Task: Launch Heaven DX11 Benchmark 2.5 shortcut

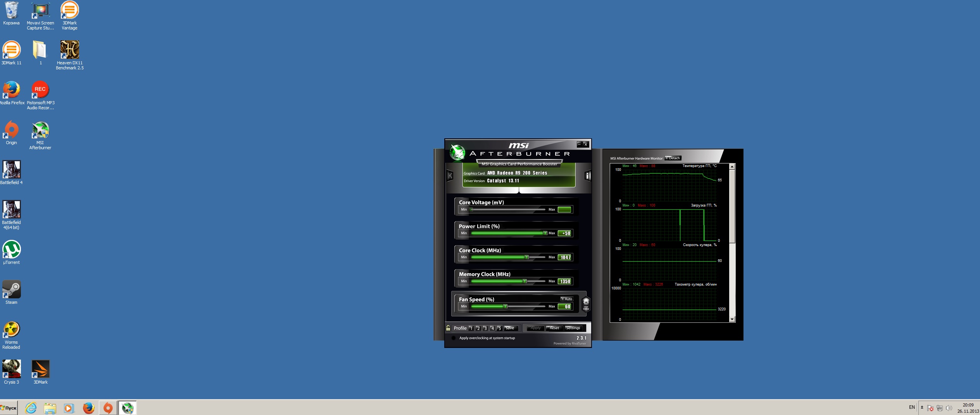Action: pos(69,55)
